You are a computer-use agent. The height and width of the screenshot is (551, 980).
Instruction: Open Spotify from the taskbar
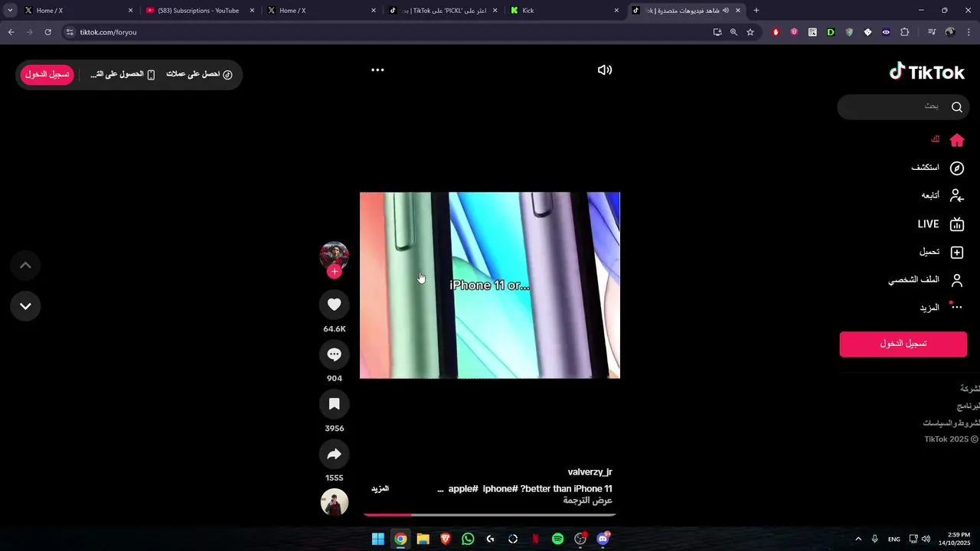coord(557,539)
